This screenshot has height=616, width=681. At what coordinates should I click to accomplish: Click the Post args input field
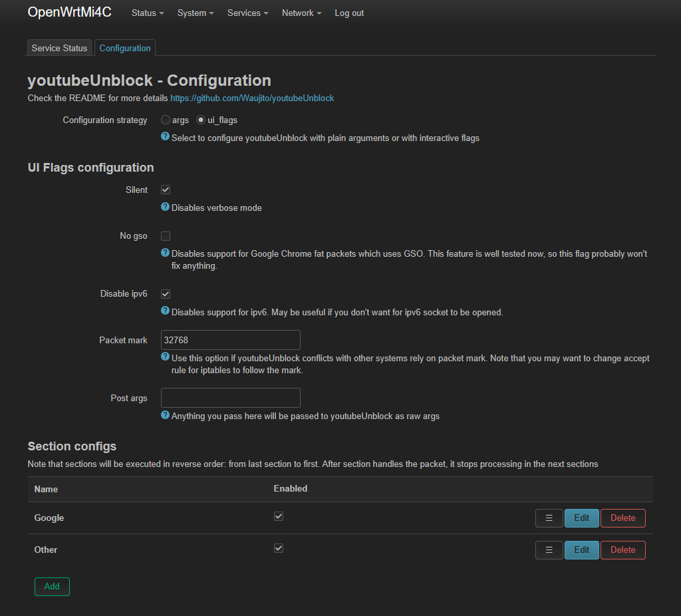pos(231,398)
